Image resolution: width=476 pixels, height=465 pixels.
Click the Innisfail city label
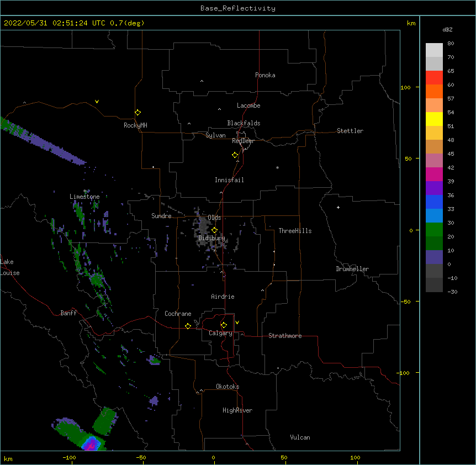click(x=229, y=180)
